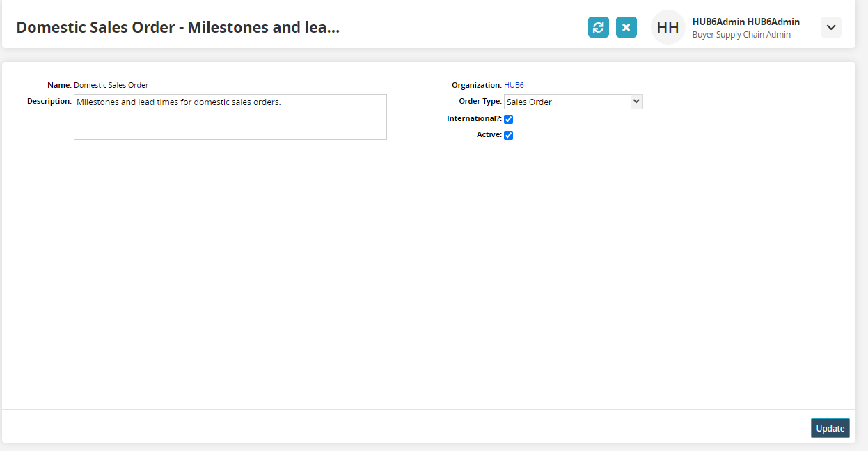Click the Order Type field label
Image resolution: width=868 pixels, height=451 pixels.
[x=480, y=101]
